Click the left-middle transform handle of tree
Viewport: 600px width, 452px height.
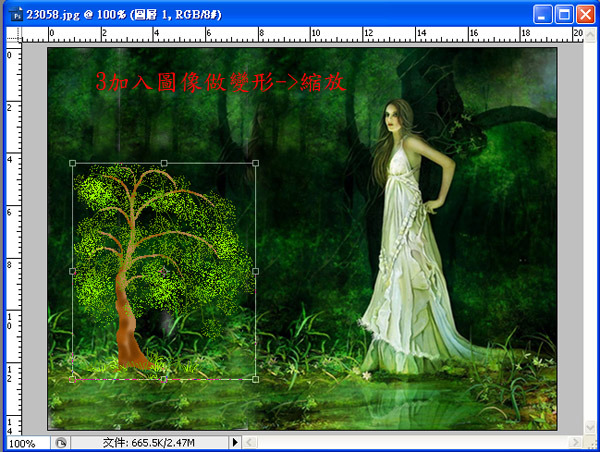tap(72, 271)
